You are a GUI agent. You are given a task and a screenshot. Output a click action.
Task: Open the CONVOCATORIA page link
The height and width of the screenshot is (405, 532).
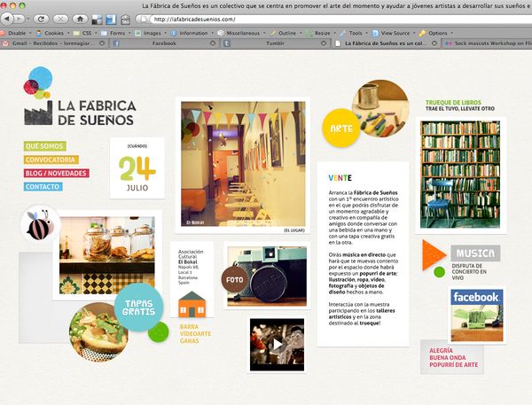(51, 160)
